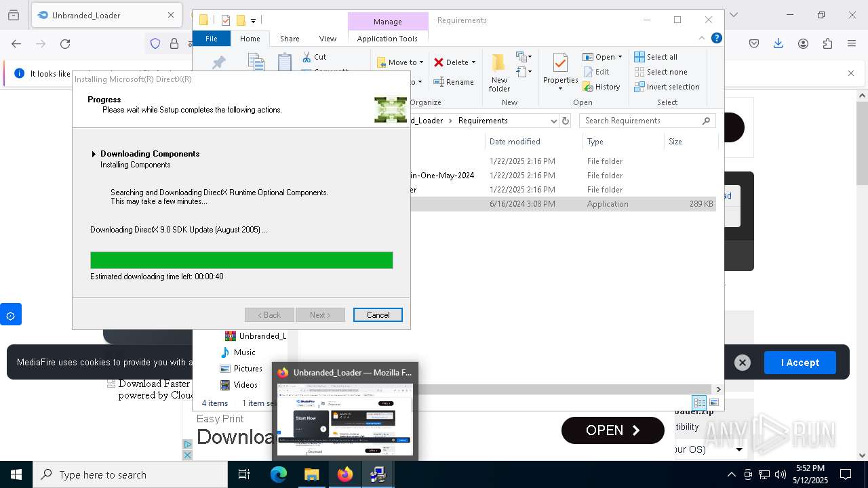
Task: Open Firefox extensions puzzle icon
Action: pyautogui.click(x=827, y=44)
